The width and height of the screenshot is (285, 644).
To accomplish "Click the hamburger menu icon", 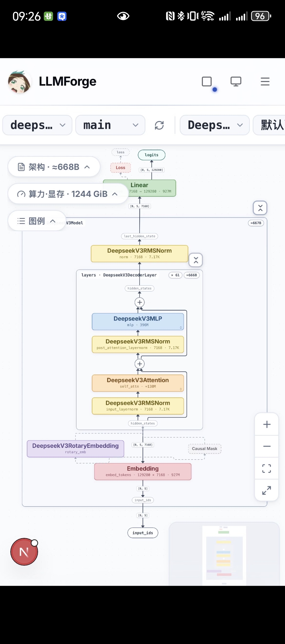I will [265, 82].
